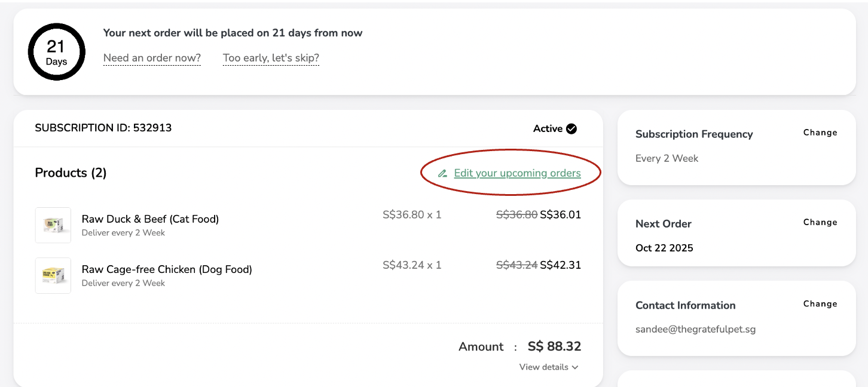868x387 pixels.
Task: Click "Too early, let's skip?" link
Action: pyautogui.click(x=271, y=58)
